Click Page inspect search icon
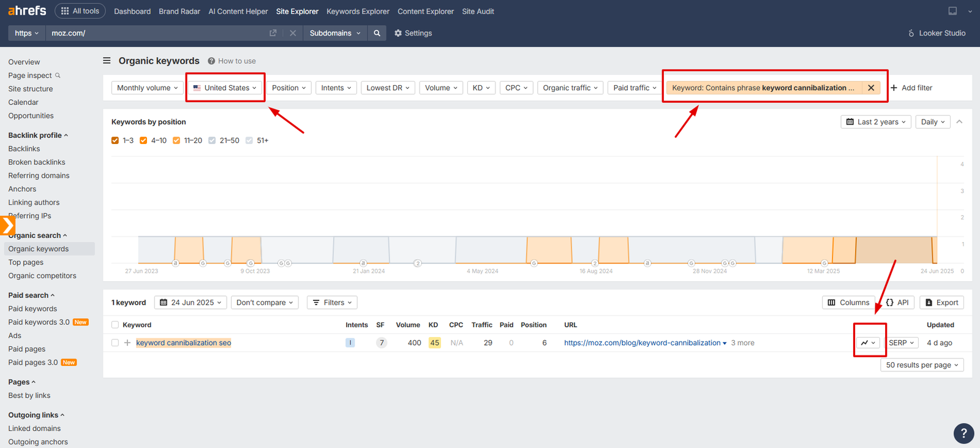Image resolution: width=980 pixels, height=448 pixels. click(x=58, y=75)
